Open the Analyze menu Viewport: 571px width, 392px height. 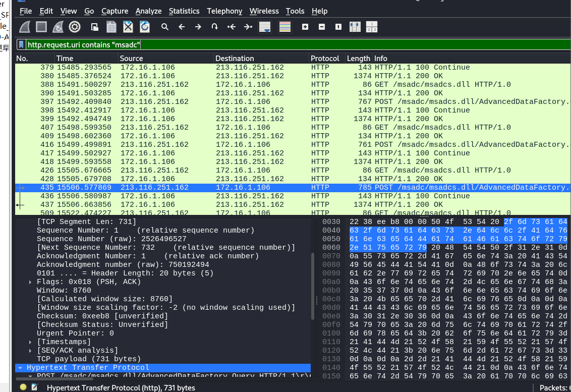tap(149, 11)
